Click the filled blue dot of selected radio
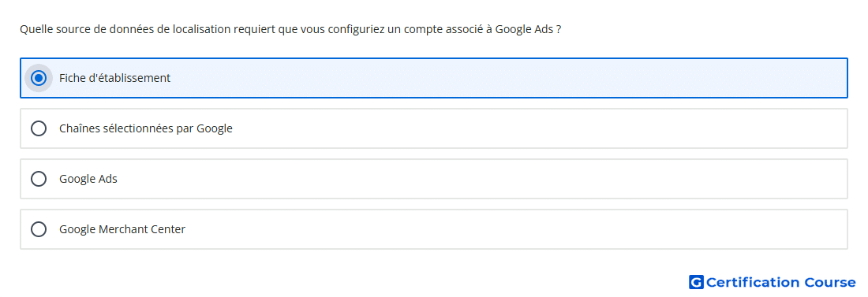The width and height of the screenshot is (868, 297). coord(39,78)
